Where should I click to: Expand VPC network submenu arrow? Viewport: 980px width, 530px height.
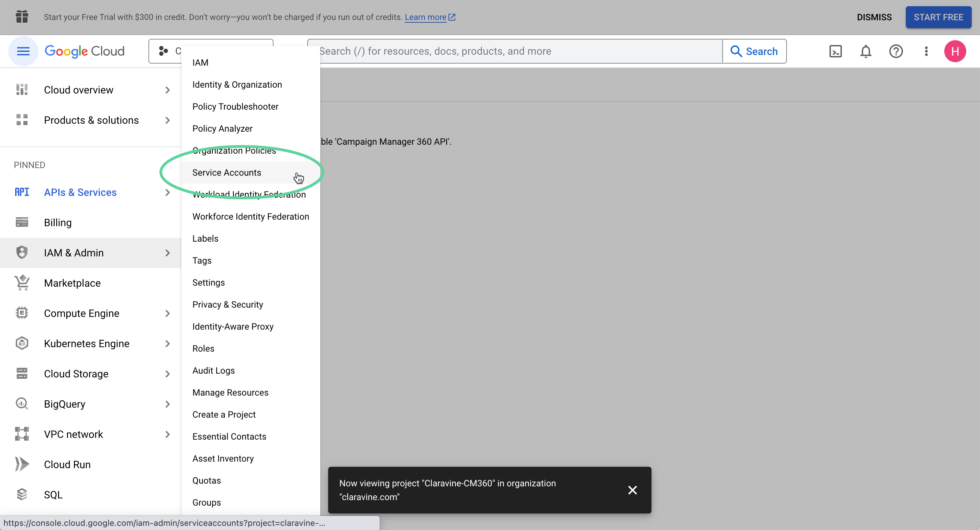[167, 434]
